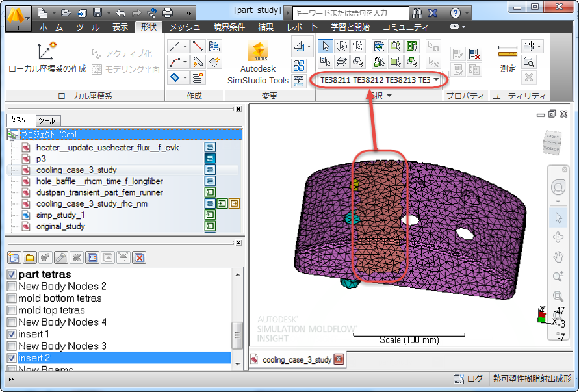The image size is (579, 392).
Task: Enable the mold bottom tetras layer
Action: pos(12,298)
